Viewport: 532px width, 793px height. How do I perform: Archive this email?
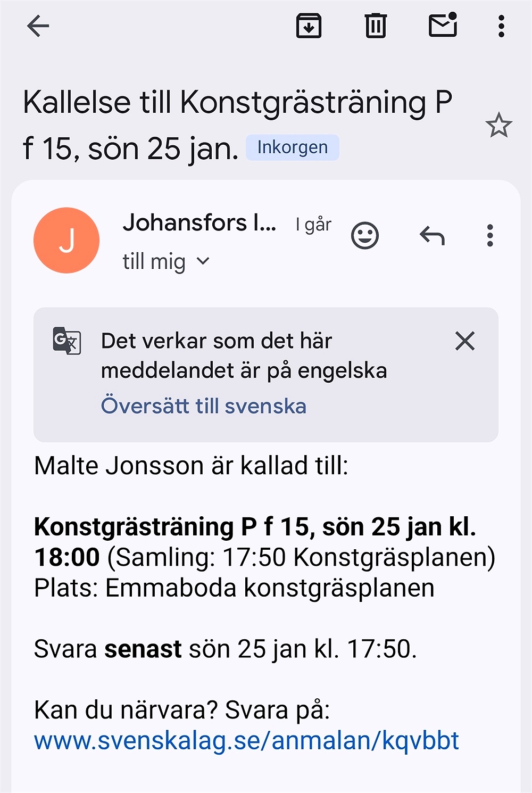pos(309,26)
